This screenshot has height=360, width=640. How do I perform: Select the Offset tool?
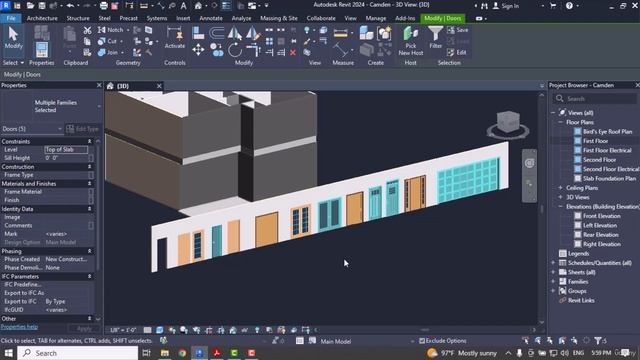(x=217, y=32)
